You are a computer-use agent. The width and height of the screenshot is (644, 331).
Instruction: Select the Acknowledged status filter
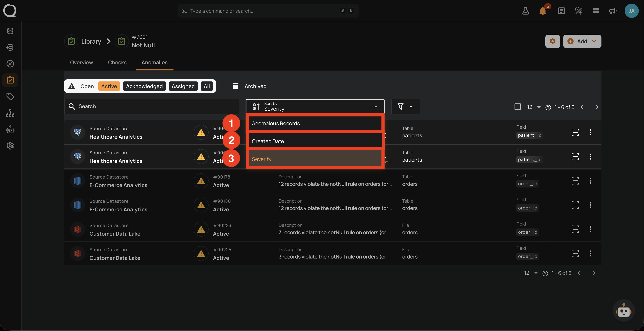tap(144, 86)
